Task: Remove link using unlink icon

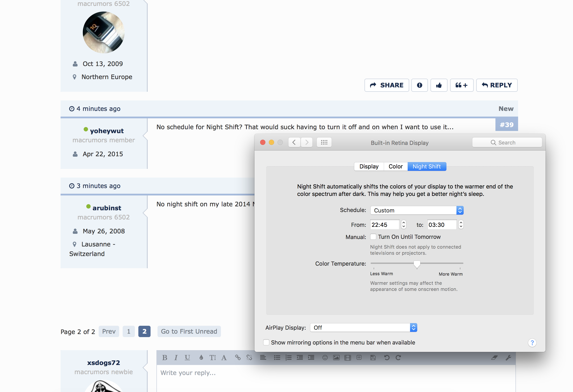Action: coord(249,358)
